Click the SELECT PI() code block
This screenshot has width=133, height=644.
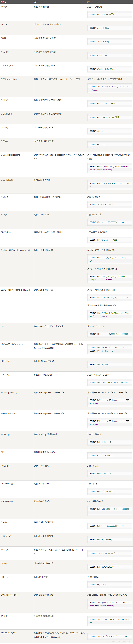click(x=109, y=456)
